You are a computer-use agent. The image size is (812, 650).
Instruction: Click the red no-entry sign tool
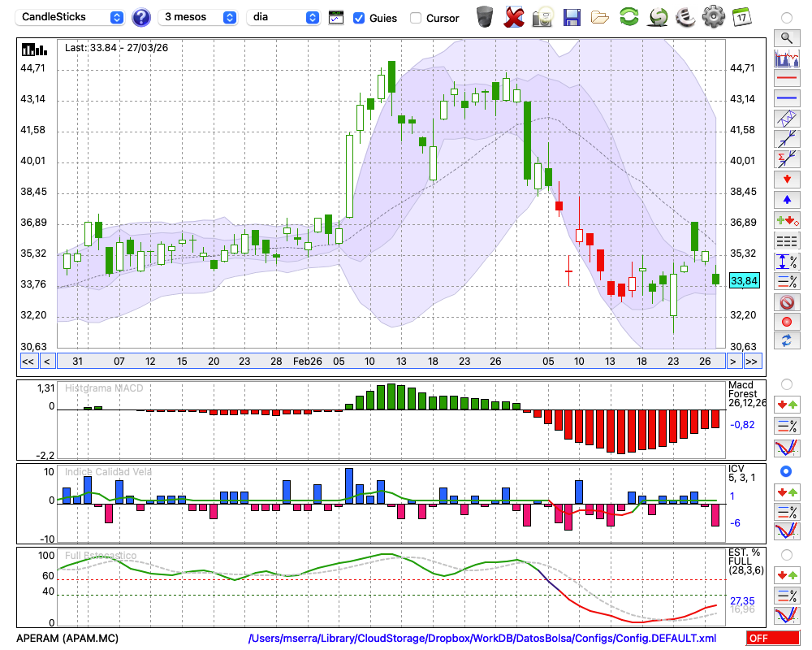click(786, 302)
